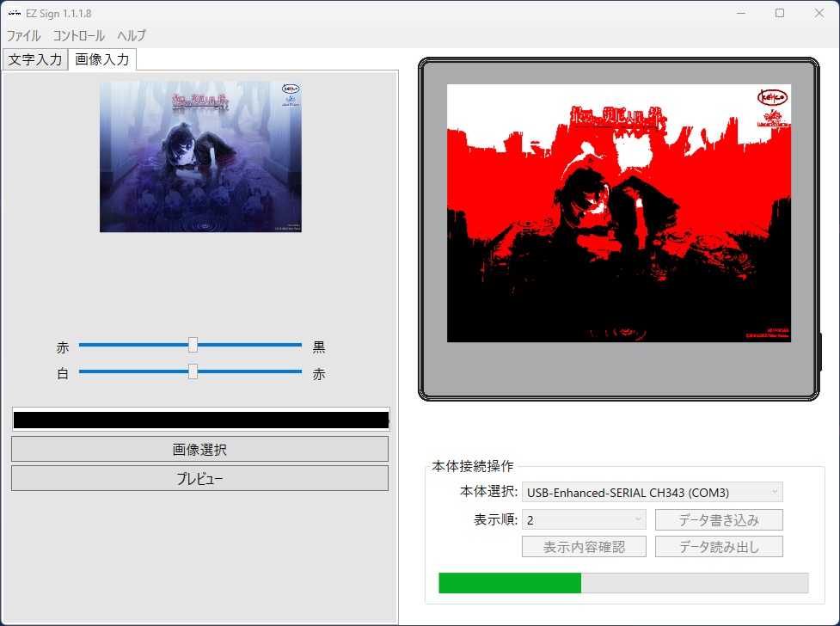Select the 画像入力 tab
This screenshot has width=840, height=626.
tap(102, 59)
